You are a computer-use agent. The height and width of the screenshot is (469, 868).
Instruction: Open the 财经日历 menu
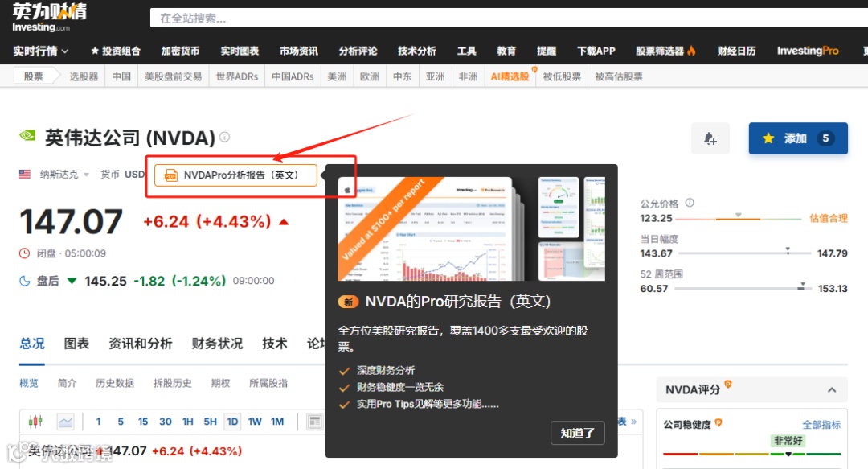(x=736, y=51)
